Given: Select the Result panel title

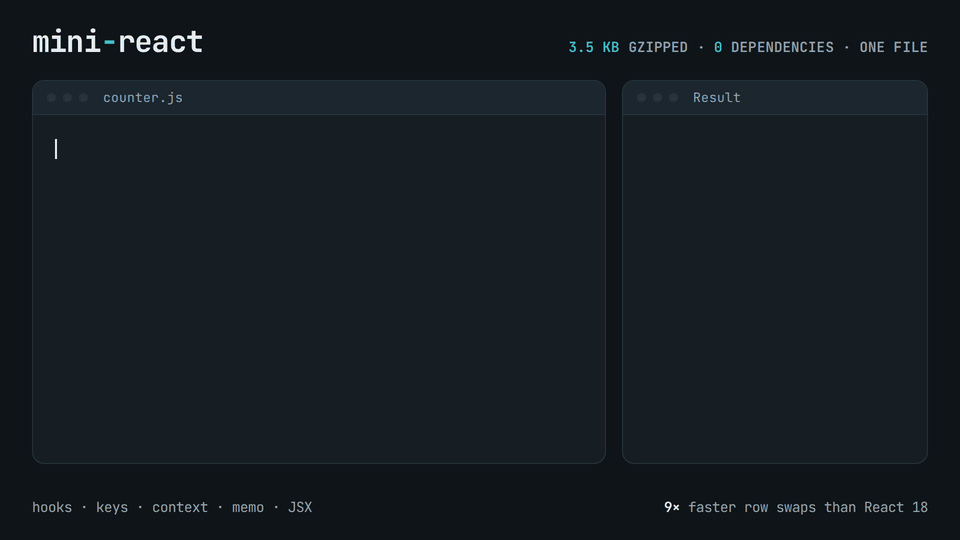Looking at the screenshot, I should [716, 98].
